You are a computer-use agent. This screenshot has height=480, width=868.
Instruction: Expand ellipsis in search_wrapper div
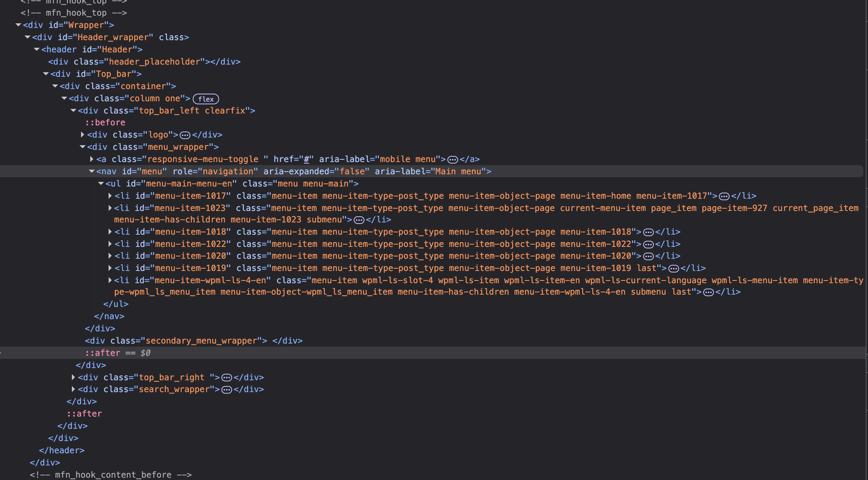(227, 390)
